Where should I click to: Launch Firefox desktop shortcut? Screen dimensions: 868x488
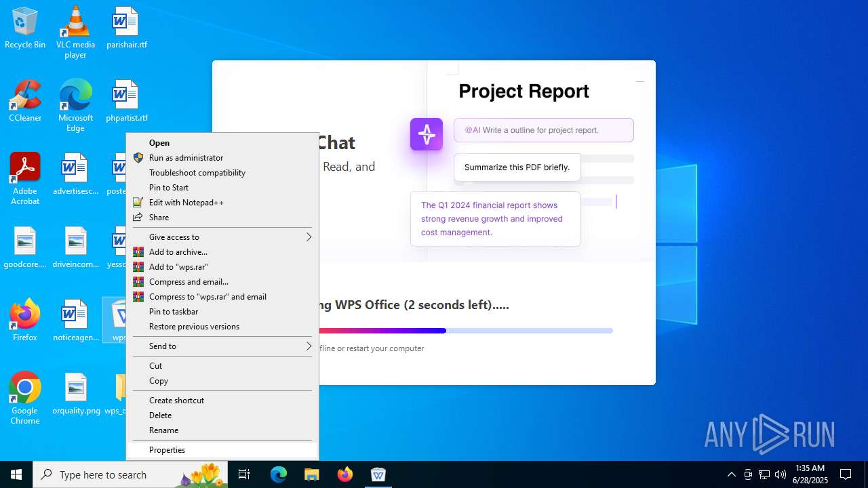point(25,321)
